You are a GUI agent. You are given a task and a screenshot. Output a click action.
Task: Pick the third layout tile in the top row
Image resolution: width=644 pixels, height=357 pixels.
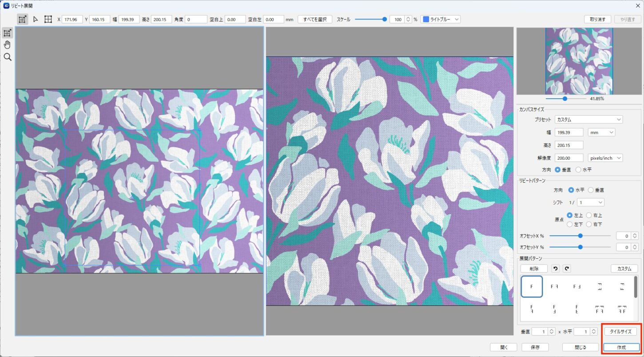[x=576, y=286]
